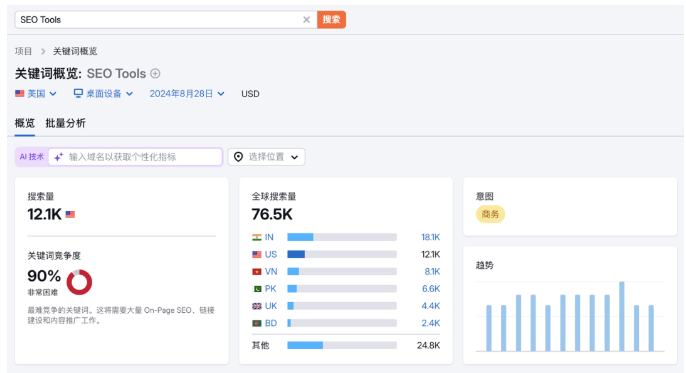Click the 8.1K volume for Vietnam

pyautogui.click(x=432, y=272)
